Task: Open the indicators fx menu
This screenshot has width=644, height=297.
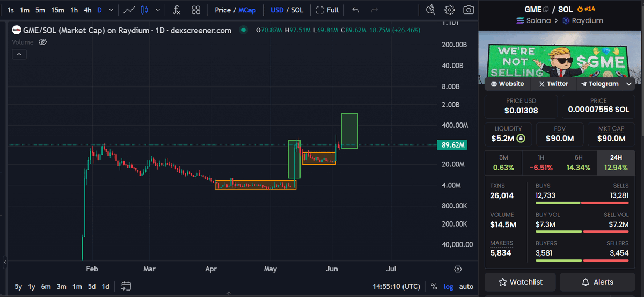Action: (176, 10)
